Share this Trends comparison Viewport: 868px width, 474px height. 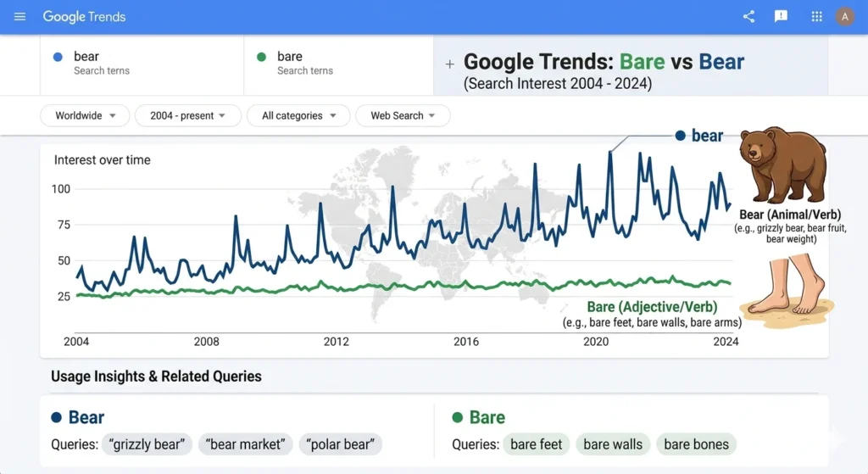pyautogui.click(x=748, y=17)
